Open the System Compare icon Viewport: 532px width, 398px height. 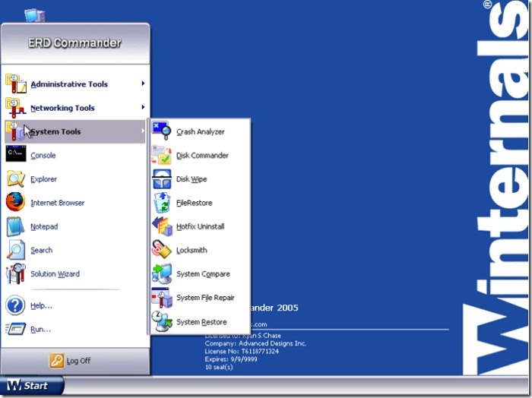(162, 273)
